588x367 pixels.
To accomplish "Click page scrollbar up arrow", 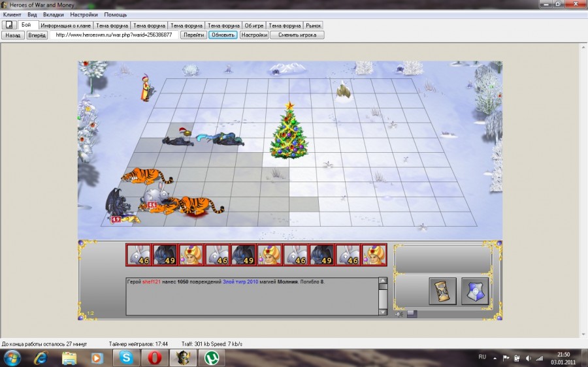I will tap(583, 47).
